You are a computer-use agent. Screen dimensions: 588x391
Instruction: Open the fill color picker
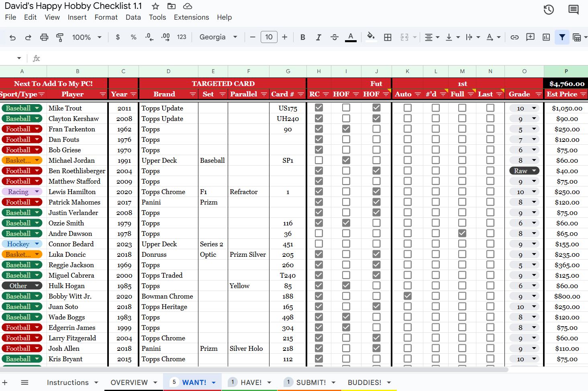click(x=371, y=37)
